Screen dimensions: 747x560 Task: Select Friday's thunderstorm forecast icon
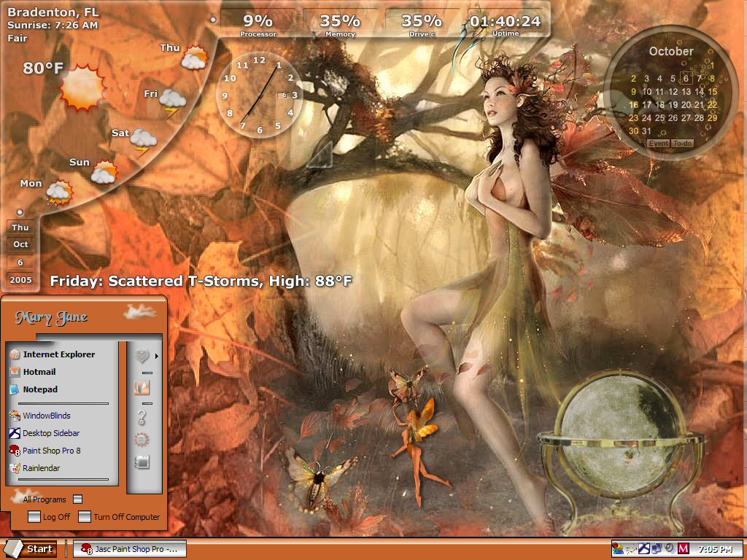pos(172,102)
